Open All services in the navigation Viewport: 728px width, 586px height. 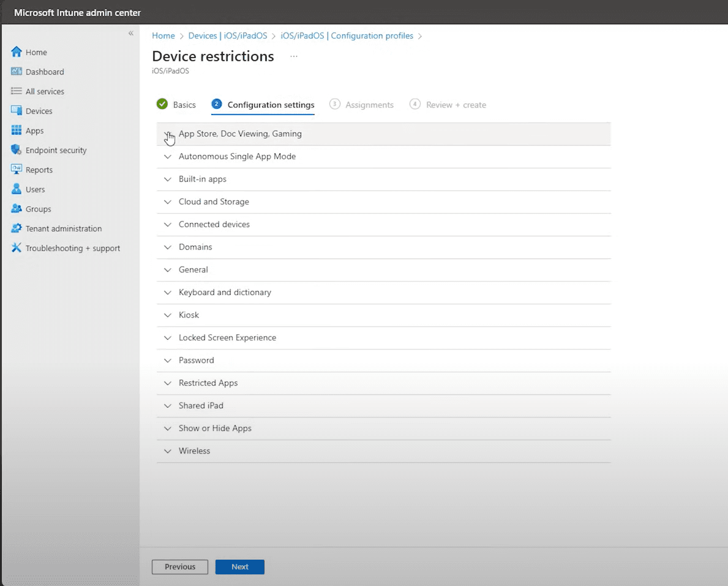pos(45,91)
